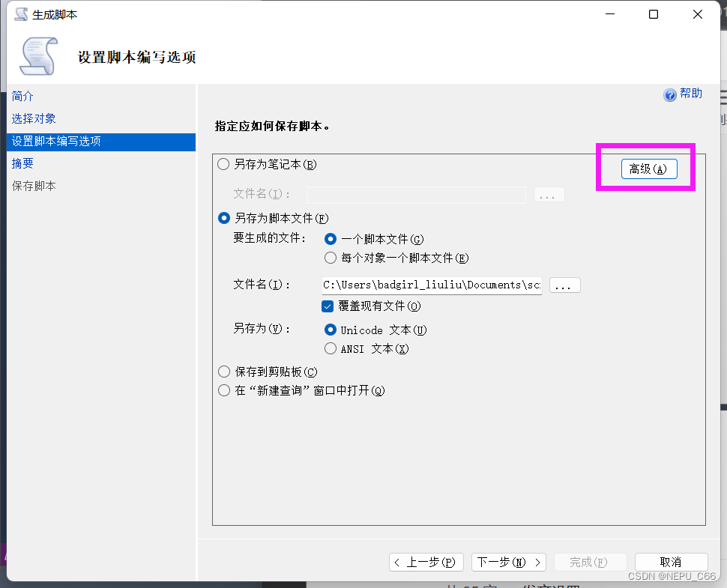
Task: Click into the script file path field
Action: [x=431, y=285]
